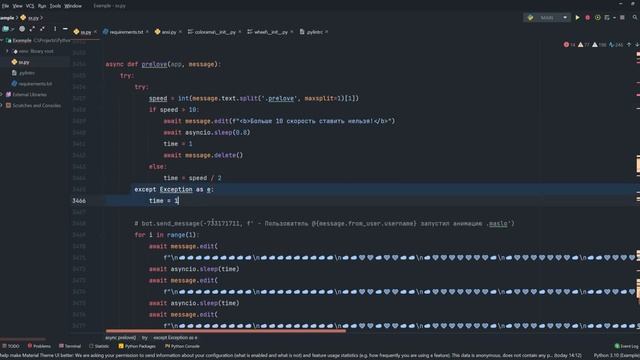The image size is (640, 360).
Task: Expand the venv library root folder
Action: (7, 51)
